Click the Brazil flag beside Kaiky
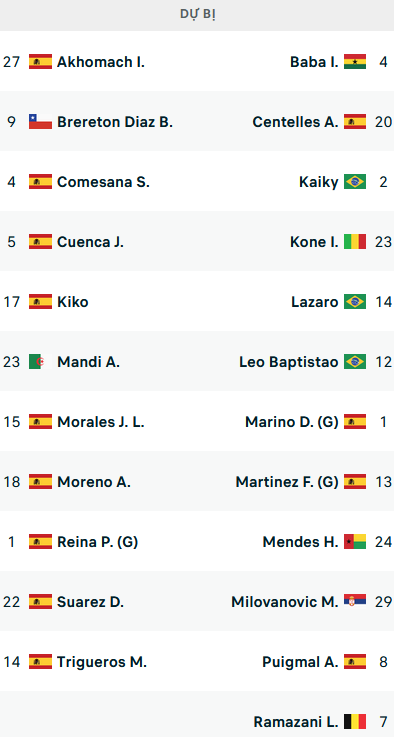394x737 pixels. tap(355, 181)
